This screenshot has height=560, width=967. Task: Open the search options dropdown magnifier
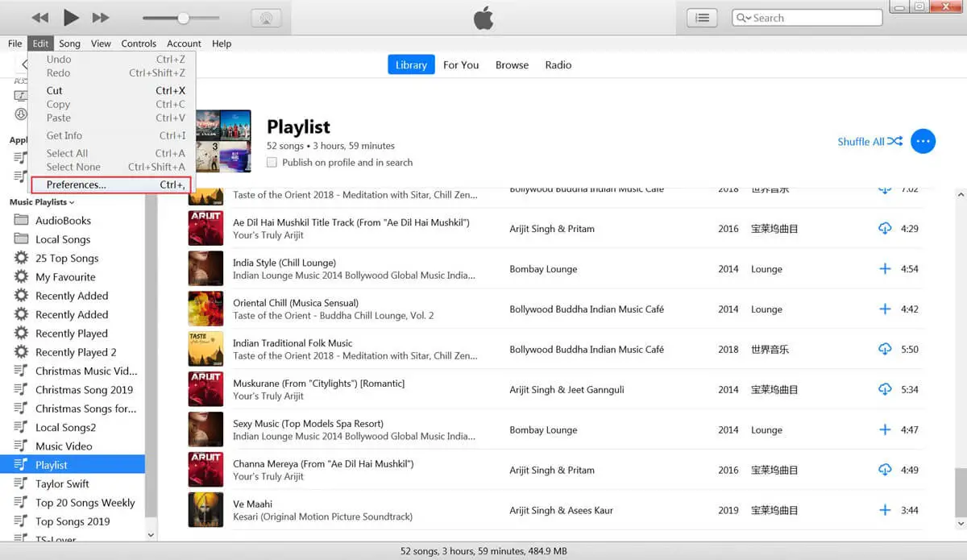[x=743, y=18]
